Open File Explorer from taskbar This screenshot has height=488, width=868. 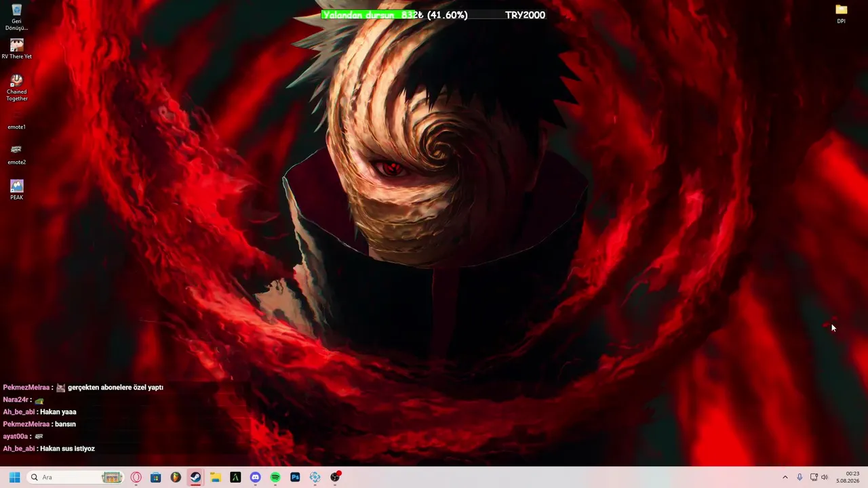click(x=216, y=477)
